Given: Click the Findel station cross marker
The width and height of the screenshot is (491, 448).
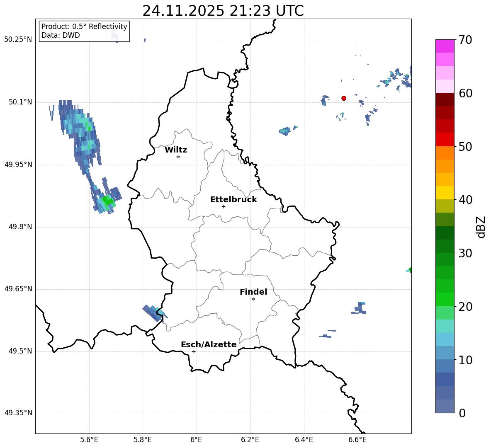Looking at the screenshot, I should point(253,299).
